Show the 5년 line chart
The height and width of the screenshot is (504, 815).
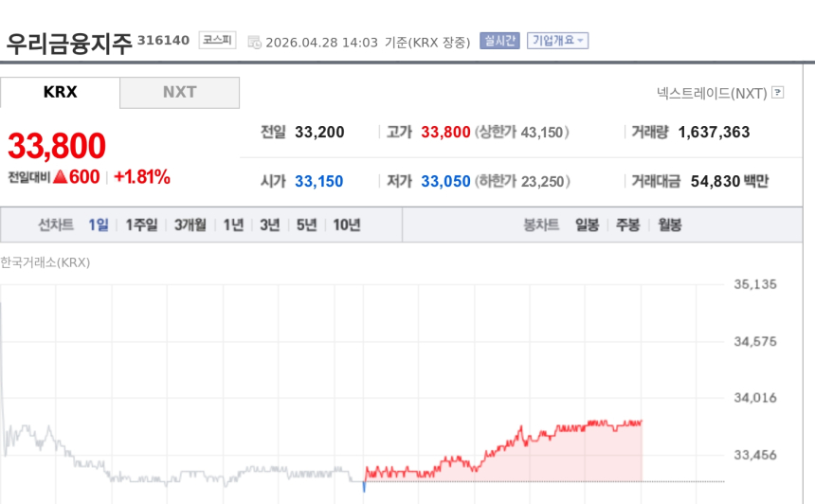coord(306,225)
